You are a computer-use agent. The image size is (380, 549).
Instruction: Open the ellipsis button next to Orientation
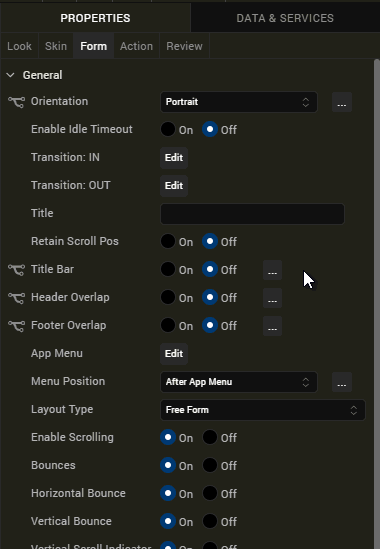point(342,102)
